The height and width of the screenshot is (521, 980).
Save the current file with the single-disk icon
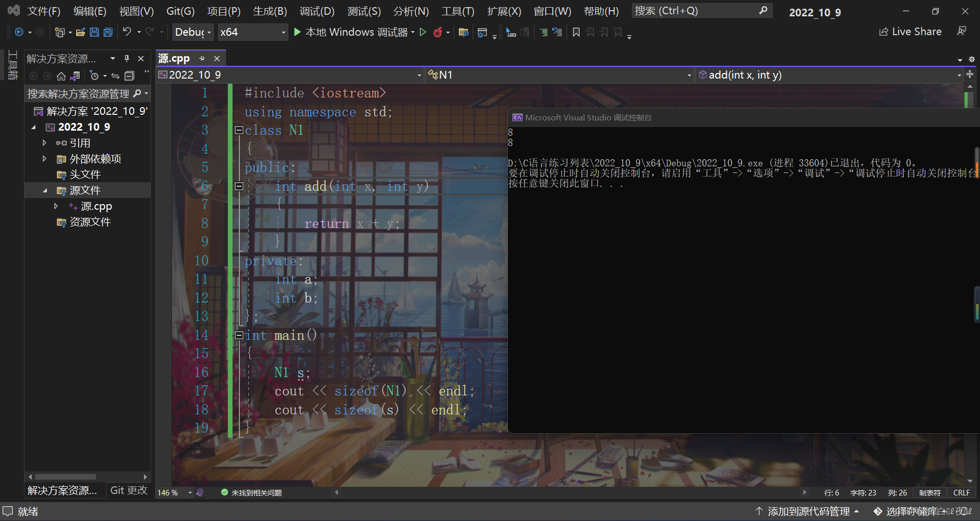[x=94, y=32]
